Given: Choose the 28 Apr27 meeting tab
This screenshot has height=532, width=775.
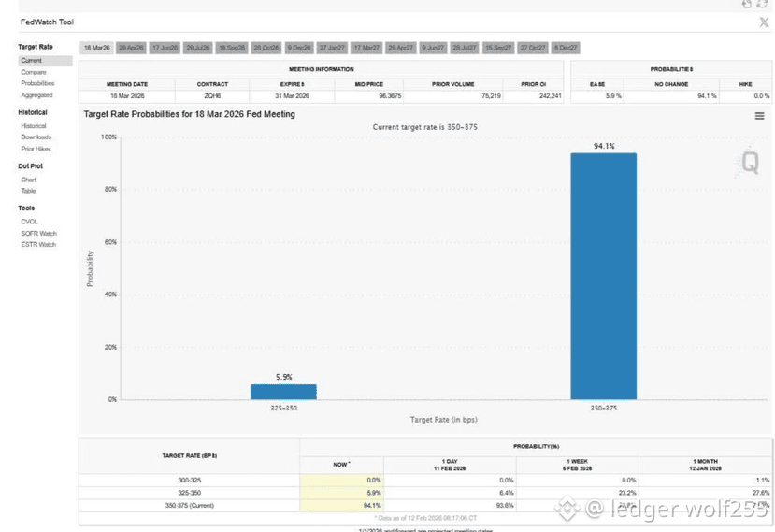Looking at the screenshot, I should pos(401,48).
